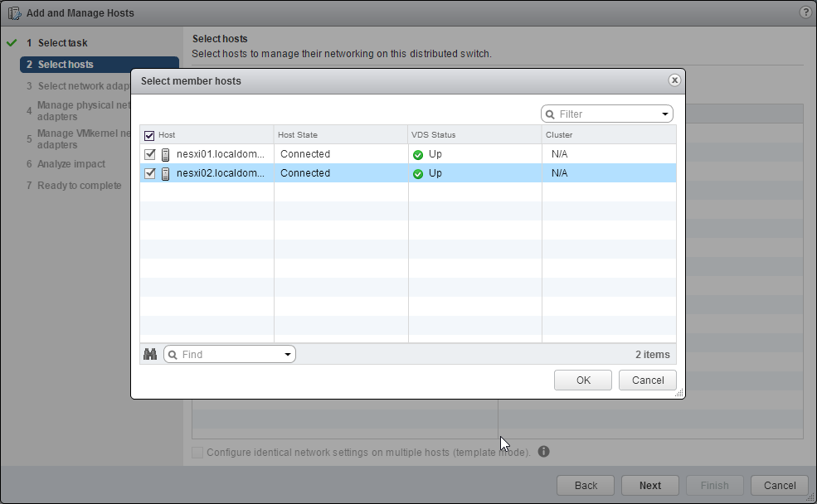Open the Filter dropdown arrow

[x=665, y=114]
